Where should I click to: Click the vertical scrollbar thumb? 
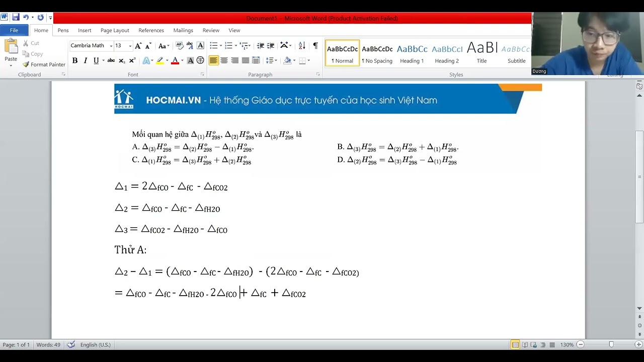(x=639, y=176)
